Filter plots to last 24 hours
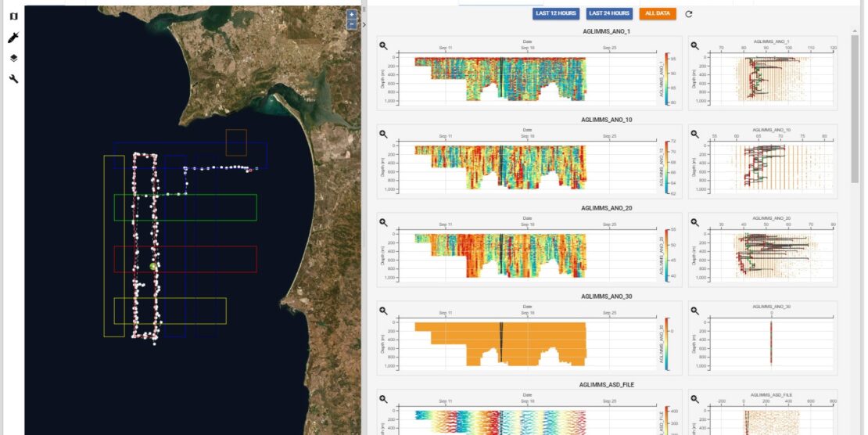Screen dimensions: 868x435 click(609, 13)
